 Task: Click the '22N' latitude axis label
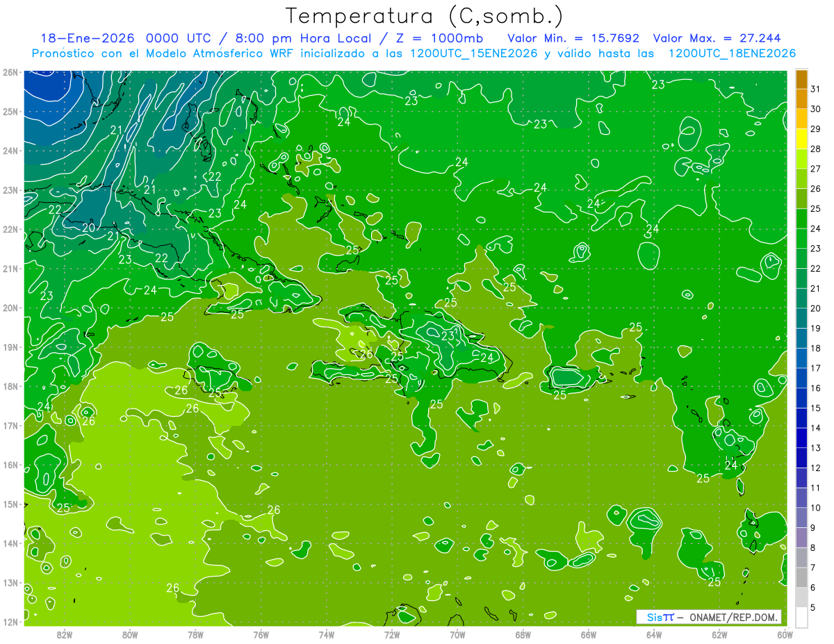click(10, 229)
